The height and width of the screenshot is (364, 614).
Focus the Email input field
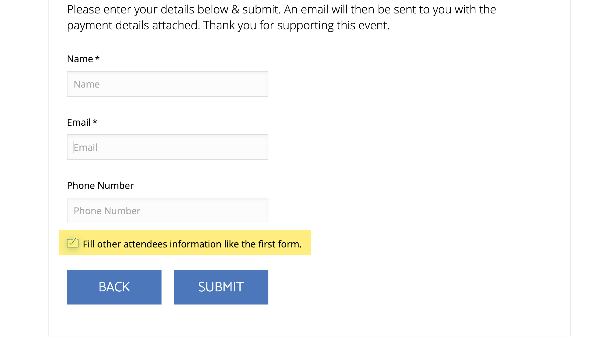[167, 147]
